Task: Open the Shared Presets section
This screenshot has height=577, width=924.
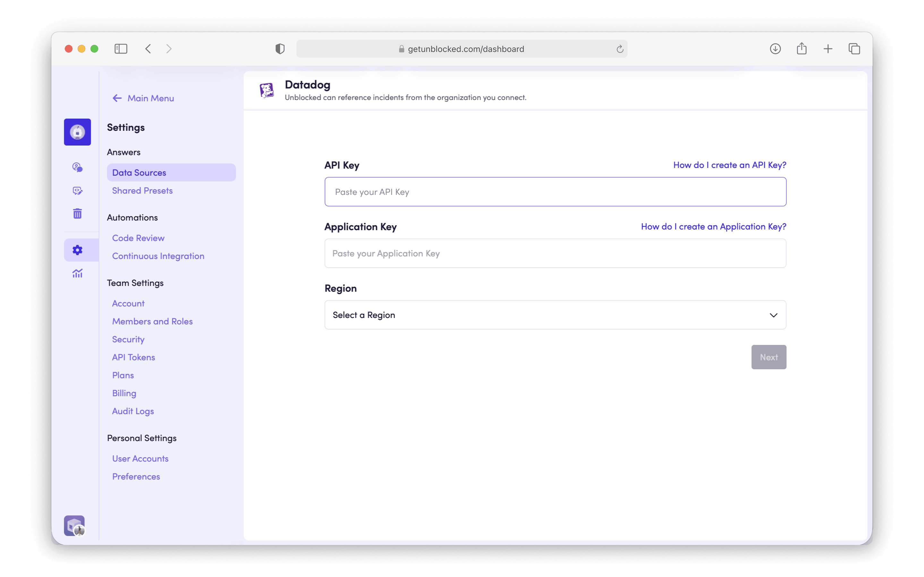Action: tap(142, 190)
